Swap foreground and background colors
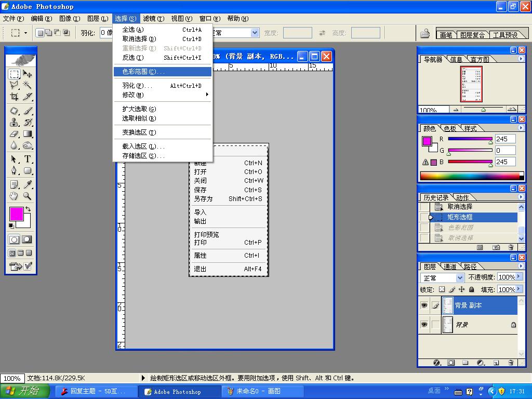Image resolution: width=532 pixels, height=399 pixels. click(28, 209)
